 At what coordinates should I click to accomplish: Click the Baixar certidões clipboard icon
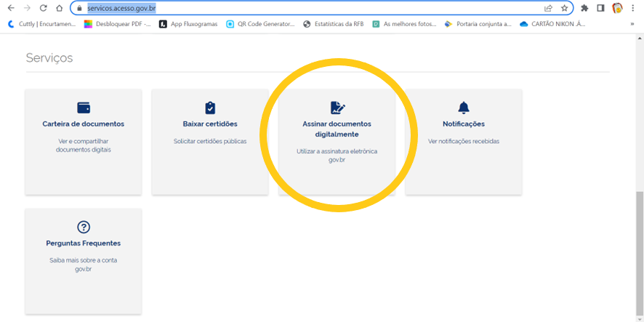point(210,108)
